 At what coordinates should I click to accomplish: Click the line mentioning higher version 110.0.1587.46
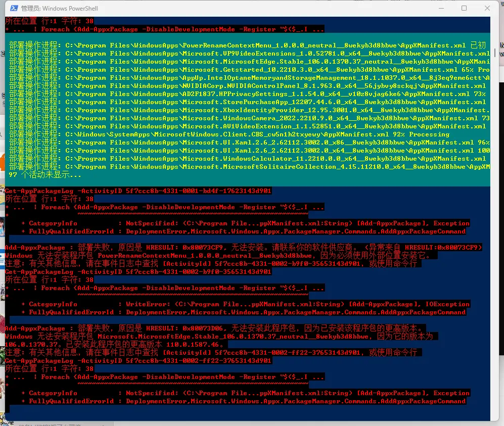tap(116, 345)
